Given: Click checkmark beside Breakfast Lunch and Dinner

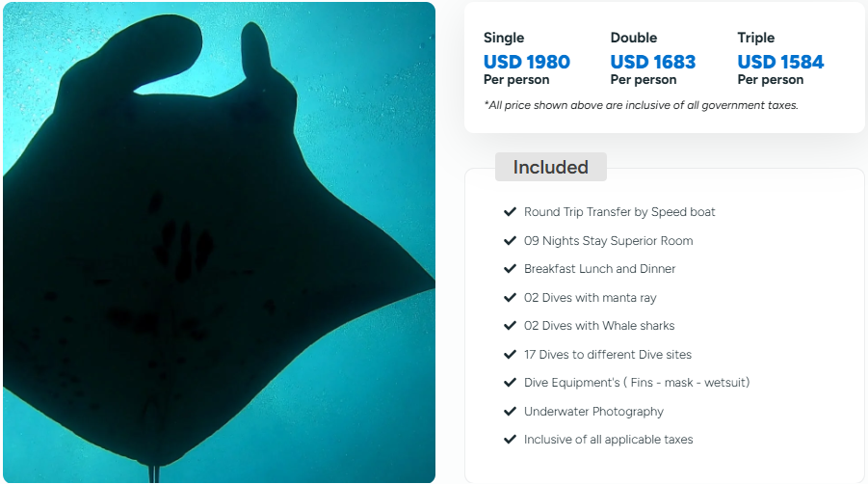Looking at the screenshot, I should pos(510,269).
